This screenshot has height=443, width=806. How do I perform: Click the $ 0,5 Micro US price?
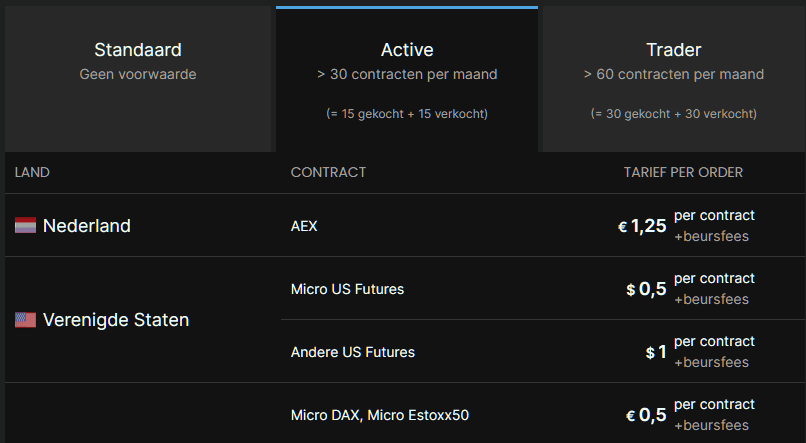pos(646,289)
